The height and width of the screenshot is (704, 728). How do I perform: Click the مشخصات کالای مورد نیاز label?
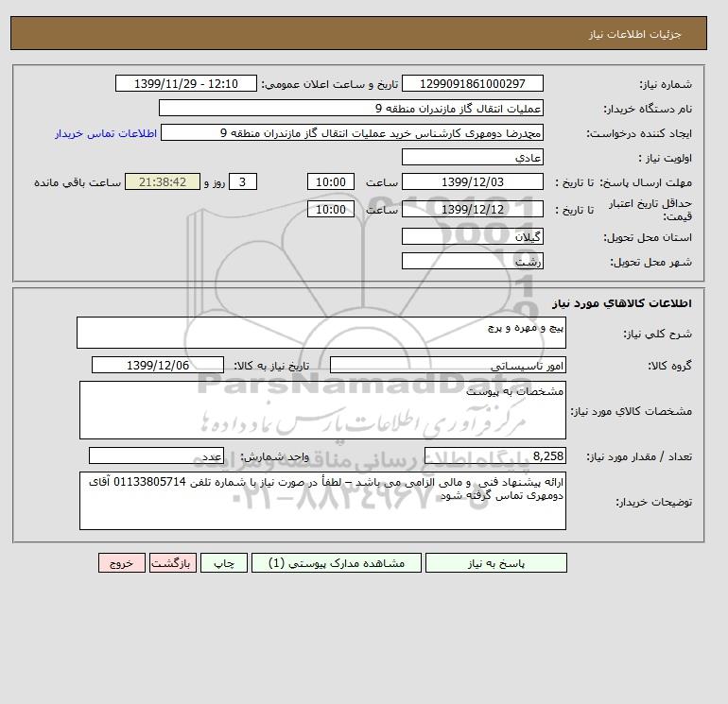631,411
